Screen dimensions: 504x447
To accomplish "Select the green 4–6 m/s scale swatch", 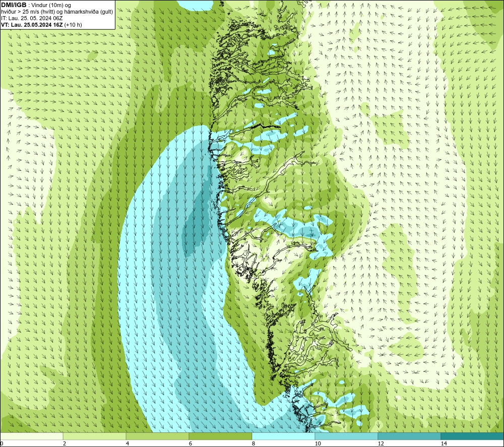I will (x=157, y=436).
